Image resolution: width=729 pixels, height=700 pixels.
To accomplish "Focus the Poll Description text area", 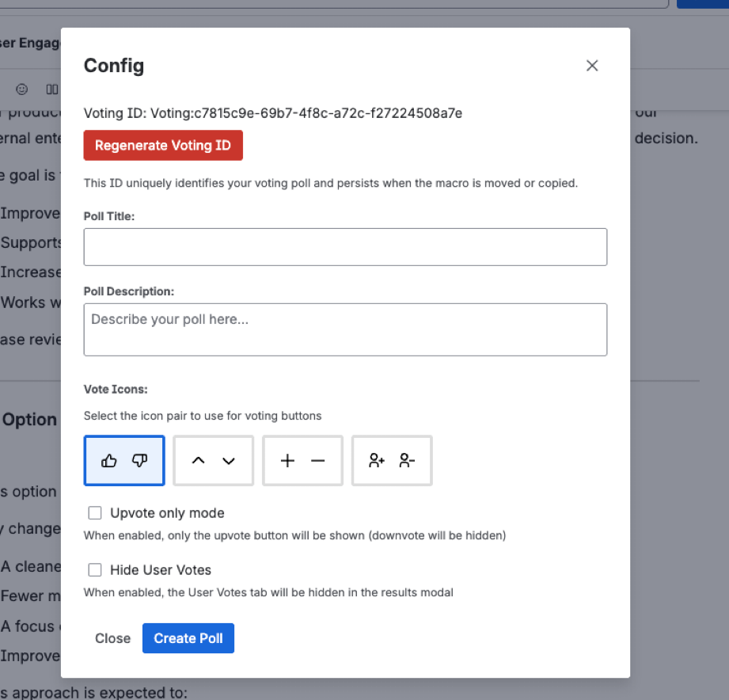I will tap(345, 329).
